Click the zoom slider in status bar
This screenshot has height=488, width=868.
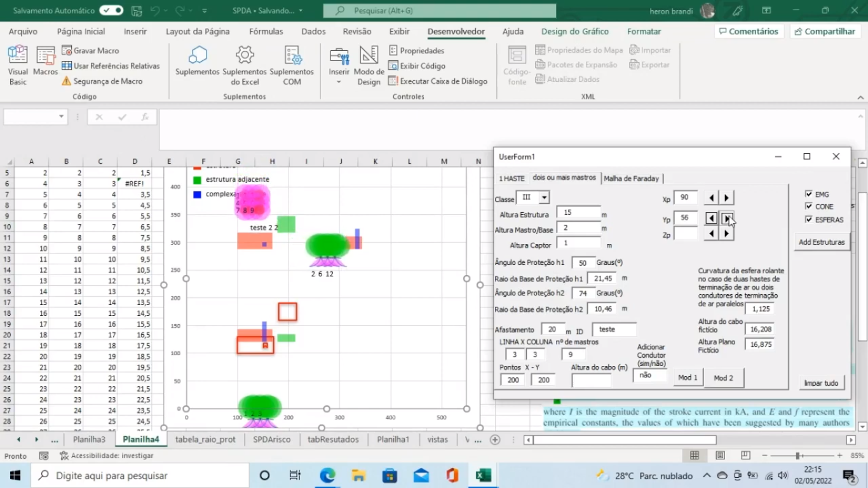(797, 456)
